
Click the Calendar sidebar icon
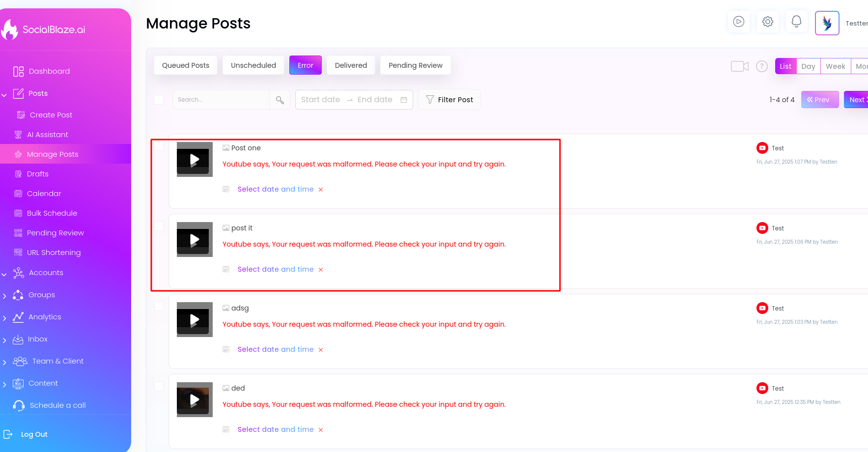[x=18, y=194]
